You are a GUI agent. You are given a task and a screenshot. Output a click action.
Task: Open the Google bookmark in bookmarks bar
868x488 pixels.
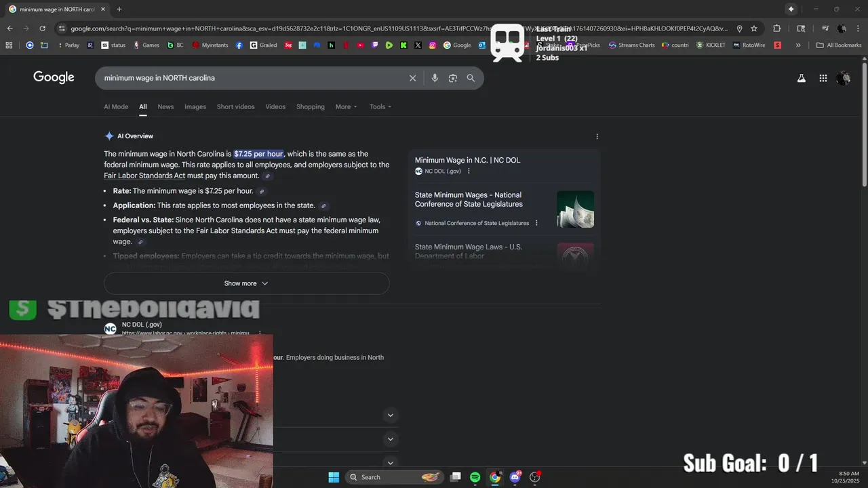(x=458, y=45)
